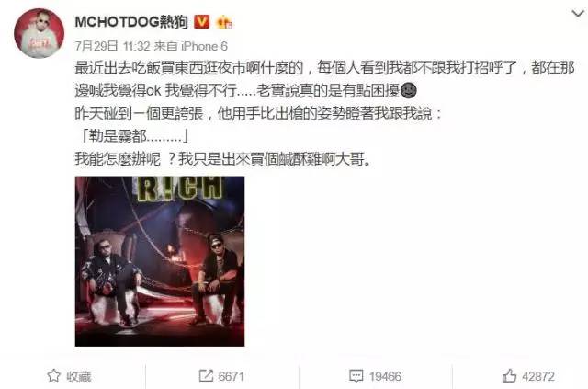Screen dimensions: 588x389
Task: Open reposts count 6671
Action: [231, 376]
